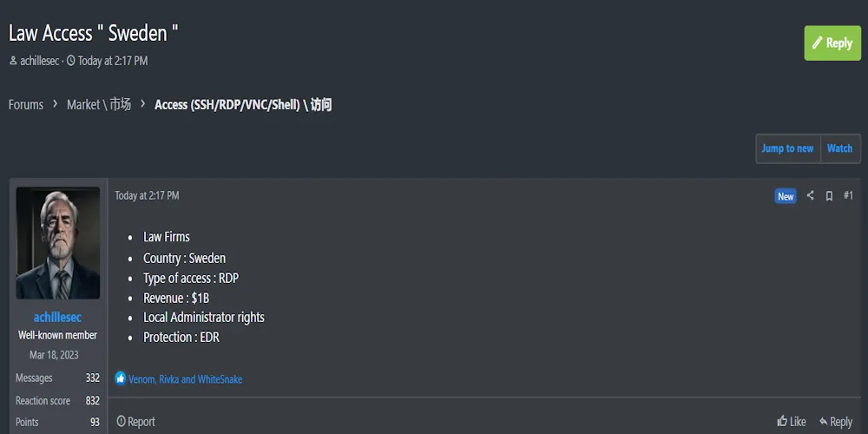This screenshot has width=868, height=434.
Task: Show users who reacted: Venom, Rivka, WhiteSnake
Action: click(x=185, y=379)
